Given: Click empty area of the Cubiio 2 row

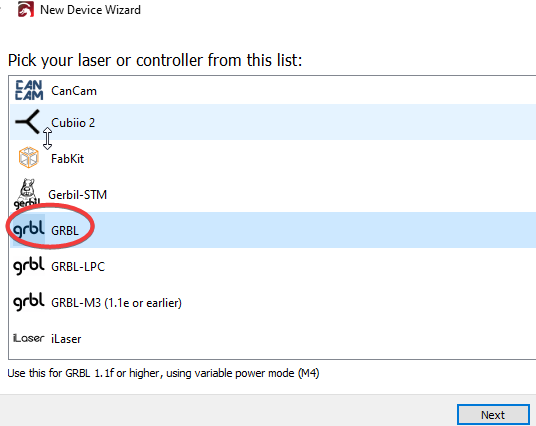Looking at the screenshot, I should point(308,122).
